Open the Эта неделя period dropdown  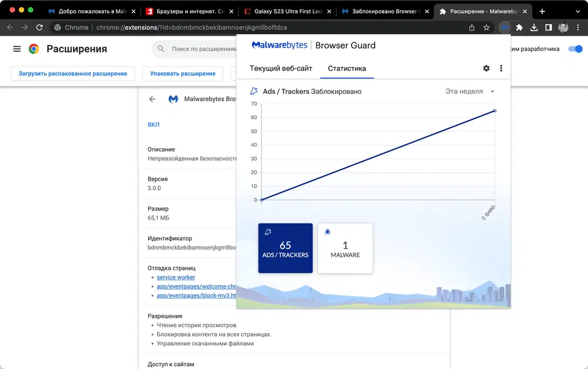pyautogui.click(x=469, y=92)
